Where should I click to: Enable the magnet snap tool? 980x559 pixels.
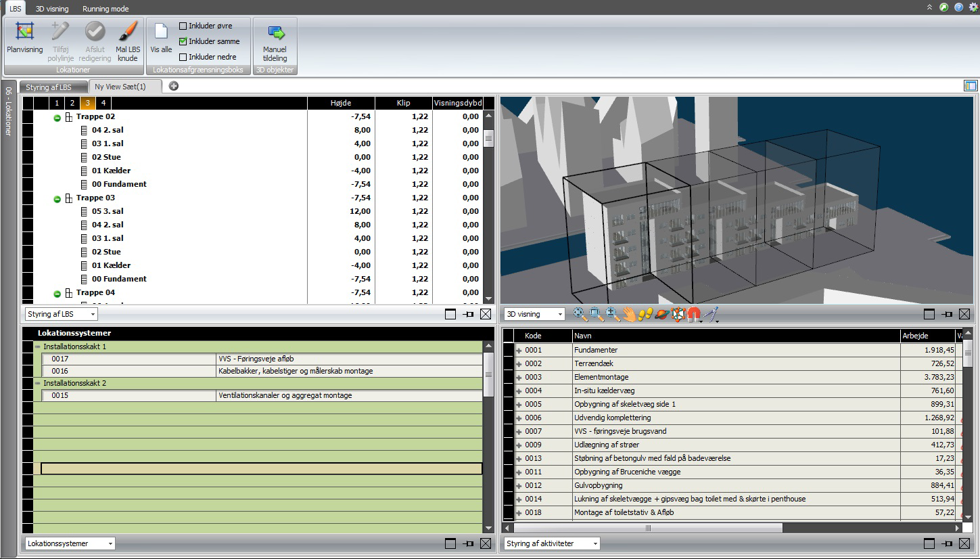point(693,313)
